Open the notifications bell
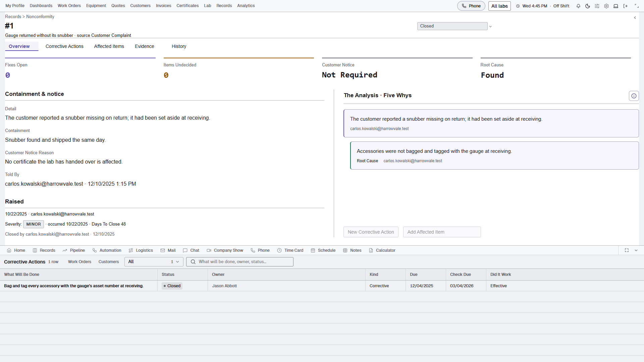This screenshot has height=362, width=644. [578, 6]
